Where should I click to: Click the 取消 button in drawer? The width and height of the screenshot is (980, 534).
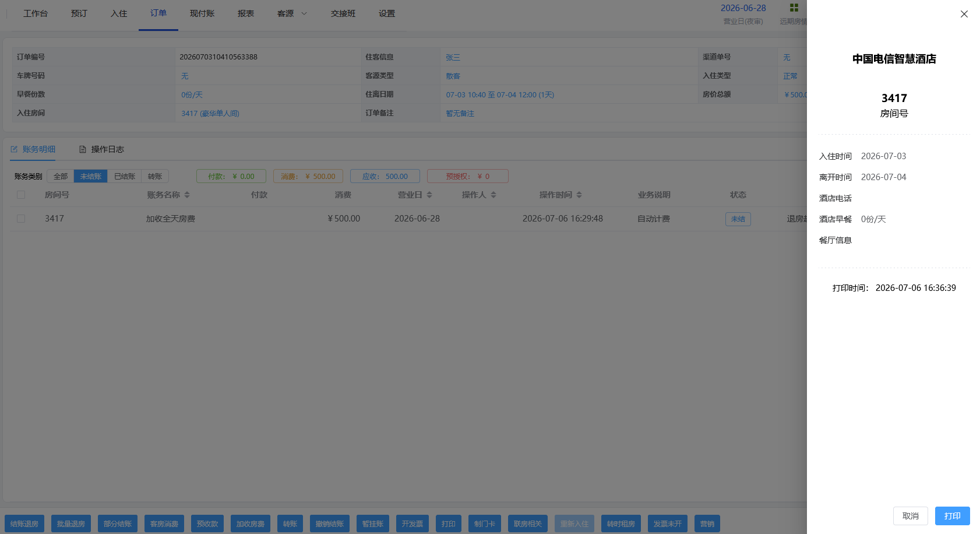910,516
